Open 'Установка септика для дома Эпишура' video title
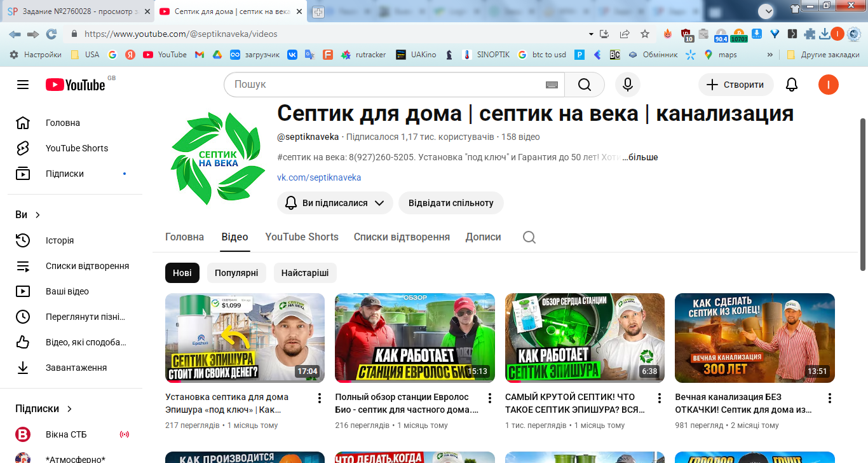 (227, 404)
